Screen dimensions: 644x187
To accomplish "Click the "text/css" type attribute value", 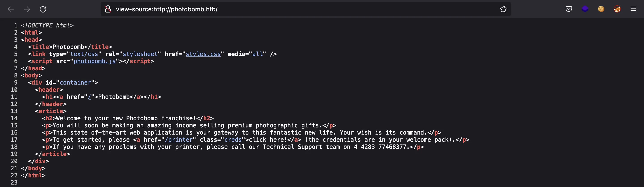I will tap(84, 54).
